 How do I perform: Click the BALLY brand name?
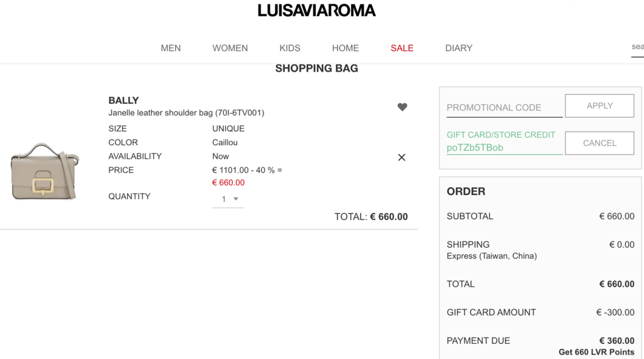(x=124, y=100)
